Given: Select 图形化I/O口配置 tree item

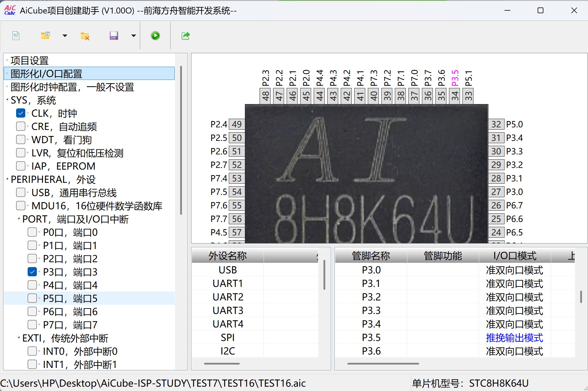Looking at the screenshot, I should [x=89, y=74].
